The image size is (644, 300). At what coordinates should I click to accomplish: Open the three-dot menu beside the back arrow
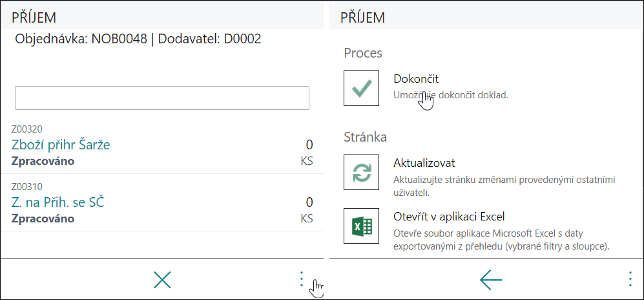tap(630, 279)
